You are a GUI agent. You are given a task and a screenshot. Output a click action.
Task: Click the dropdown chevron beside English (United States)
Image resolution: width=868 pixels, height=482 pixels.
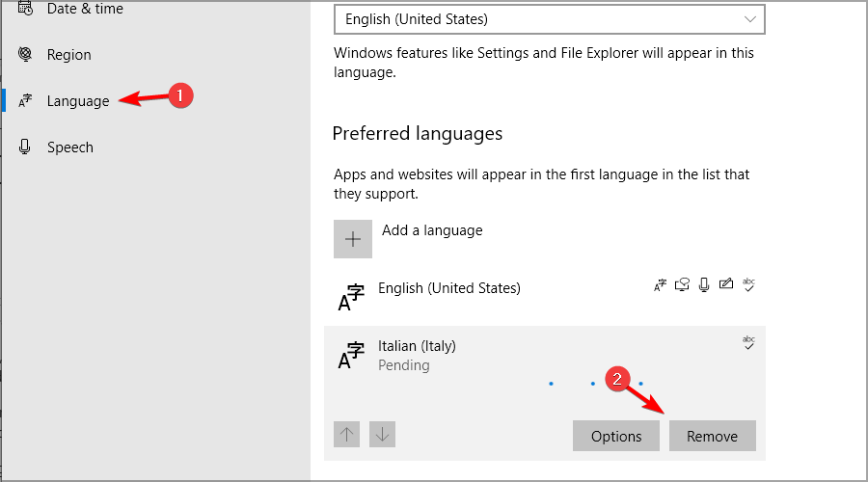tap(749, 19)
